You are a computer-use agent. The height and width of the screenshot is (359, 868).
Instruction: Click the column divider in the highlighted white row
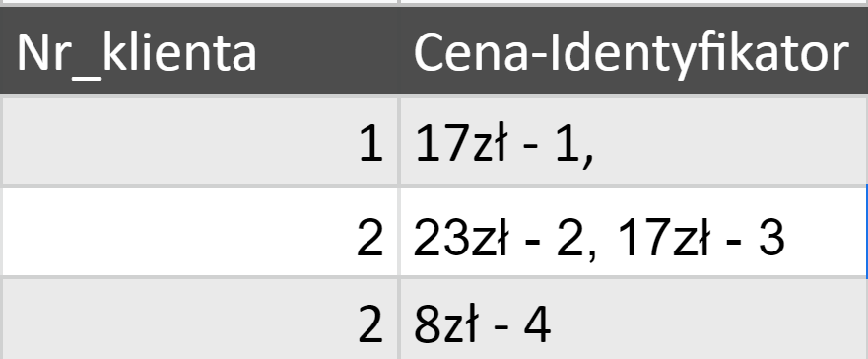pyautogui.click(x=399, y=232)
